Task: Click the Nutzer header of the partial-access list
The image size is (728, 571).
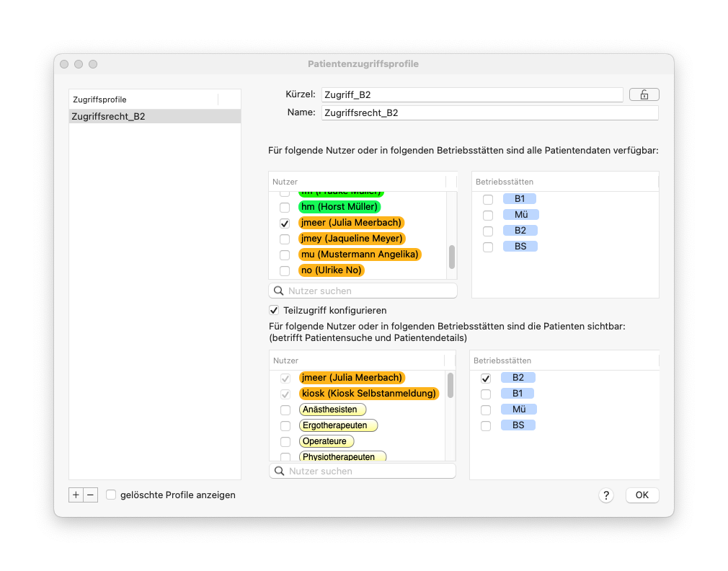Action: [x=357, y=360]
